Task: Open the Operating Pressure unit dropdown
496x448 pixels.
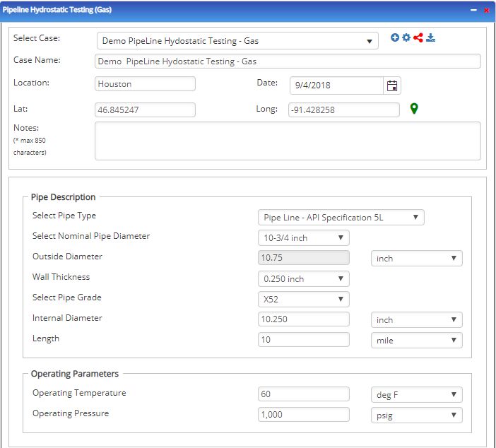Action: coord(417,415)
